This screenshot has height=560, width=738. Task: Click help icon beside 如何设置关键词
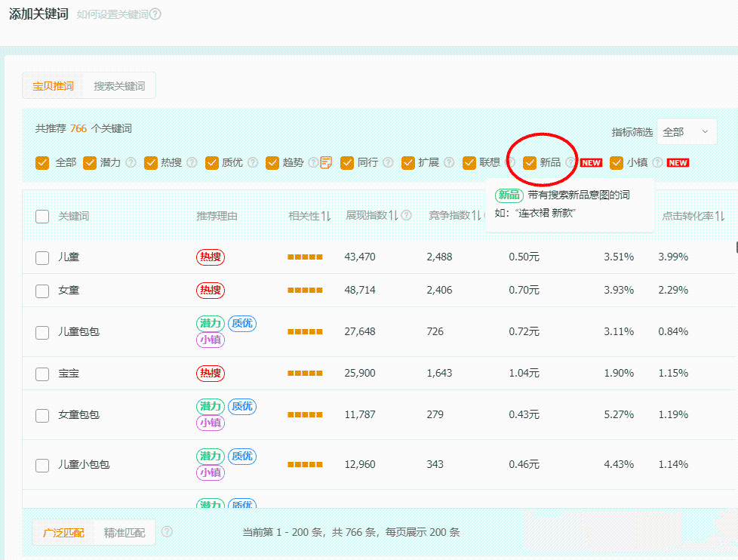tap(155, 14)
